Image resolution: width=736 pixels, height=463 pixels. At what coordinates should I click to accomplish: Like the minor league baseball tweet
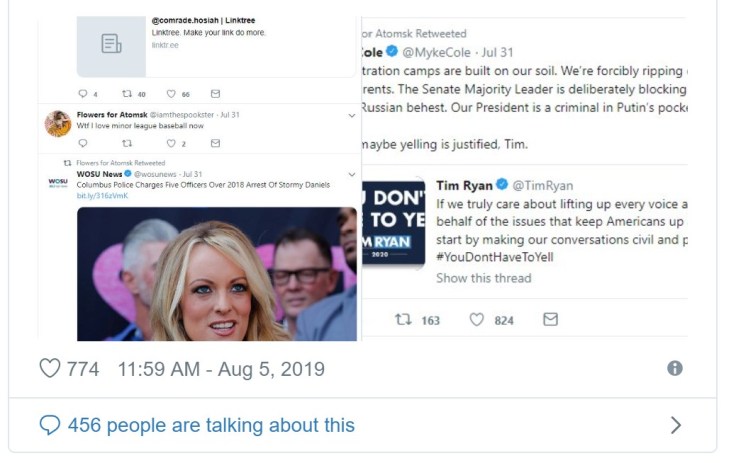click(x=171, y=144)
